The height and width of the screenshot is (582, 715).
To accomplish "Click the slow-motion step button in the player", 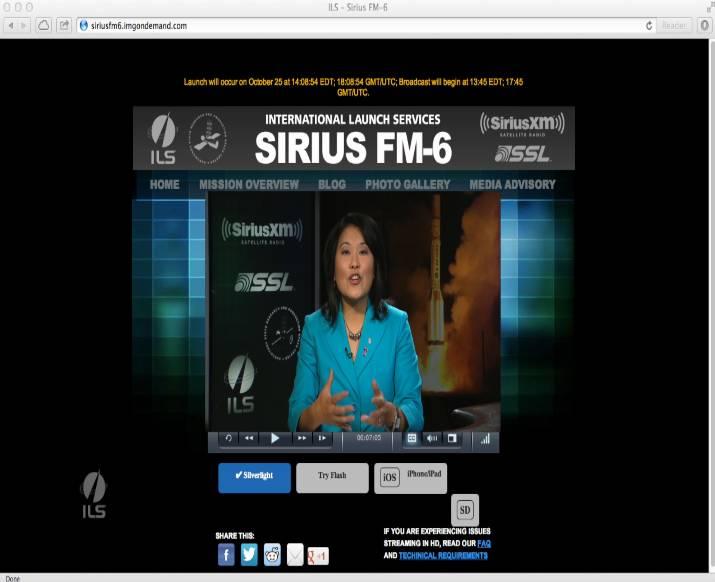I will pyautogui.click(x=322, y=438).
